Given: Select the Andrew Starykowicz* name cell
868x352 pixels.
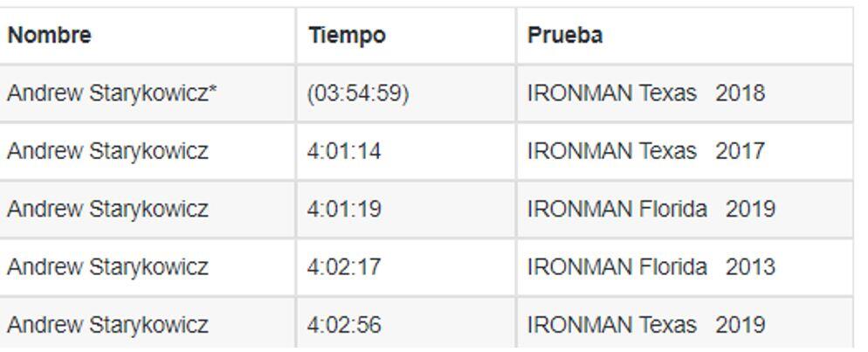Looking at the screenshot, I should click(147, 93).
